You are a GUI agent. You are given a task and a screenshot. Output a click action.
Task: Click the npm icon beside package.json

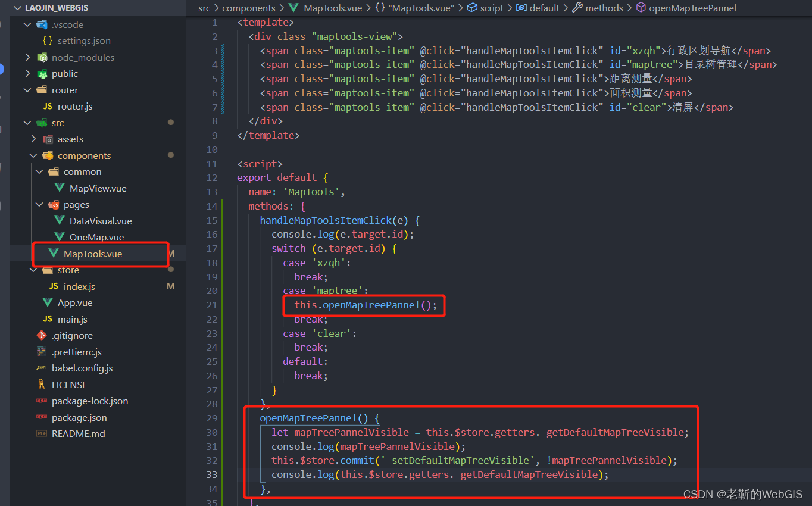(42, 417)
